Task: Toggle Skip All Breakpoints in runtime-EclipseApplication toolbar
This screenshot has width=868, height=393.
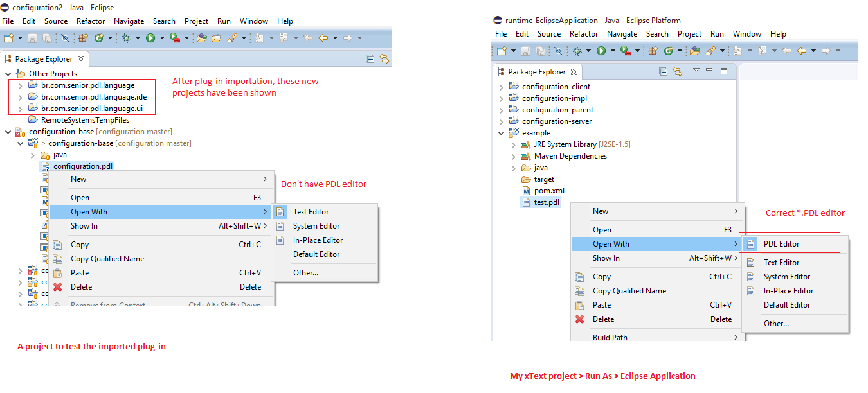Action: [x=557, y=51]
